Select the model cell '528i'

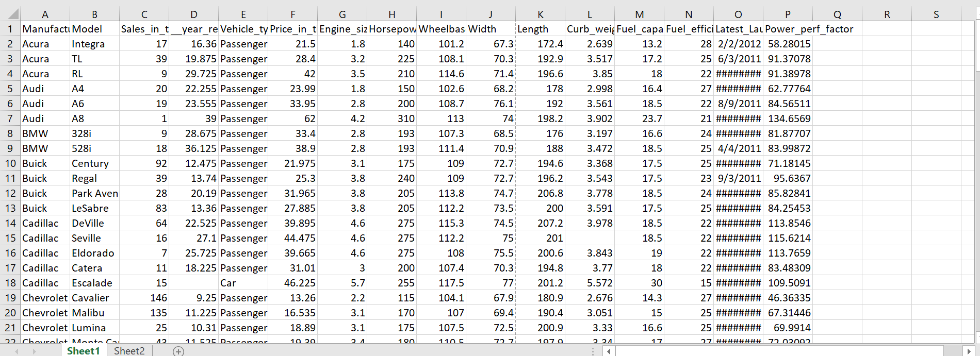pos(94,148)
